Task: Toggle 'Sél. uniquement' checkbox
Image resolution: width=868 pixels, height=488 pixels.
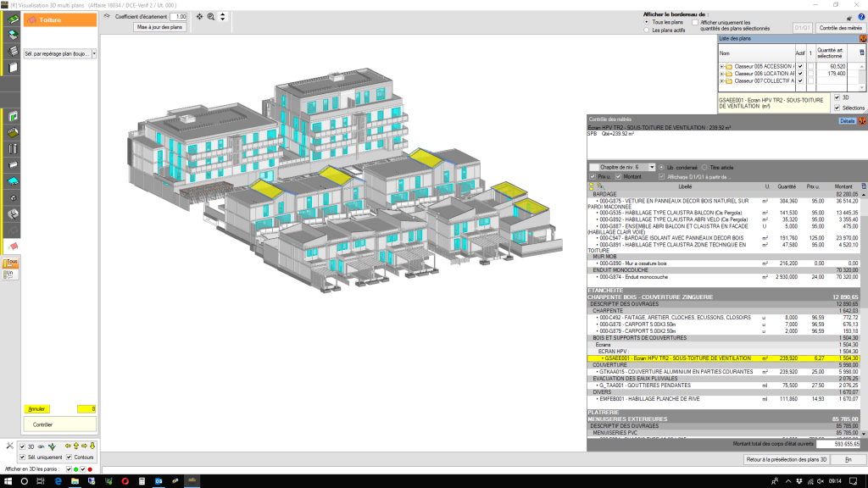Action: [22, 457]
